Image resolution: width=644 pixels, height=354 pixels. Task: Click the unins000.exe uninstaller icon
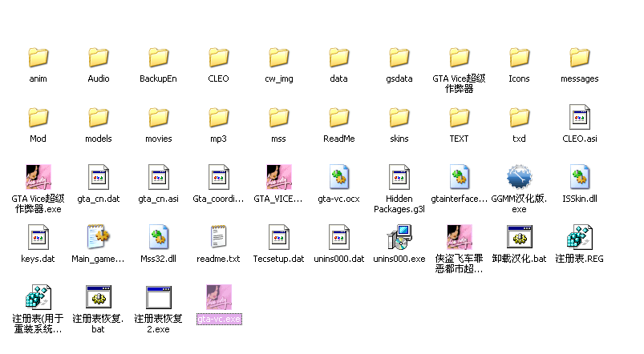399,237
